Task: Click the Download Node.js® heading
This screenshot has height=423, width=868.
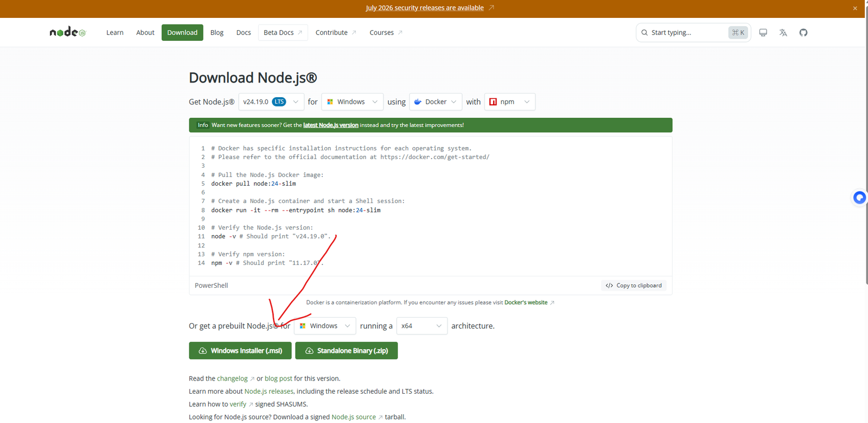Action: coord(253,78)
